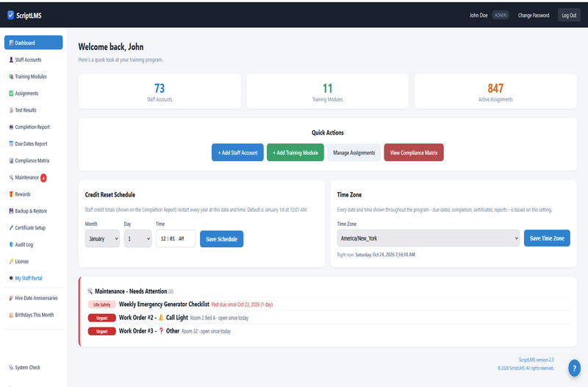The width and height of the screenshot is (588, 387).
Task: Click the Dashboard sidebar icon
Action: tap(11, 43)
